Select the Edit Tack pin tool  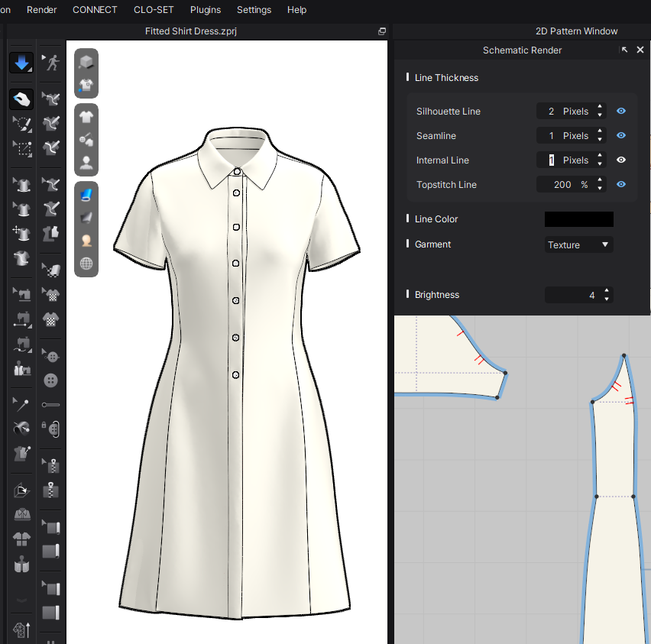click(x=21, y=404)
